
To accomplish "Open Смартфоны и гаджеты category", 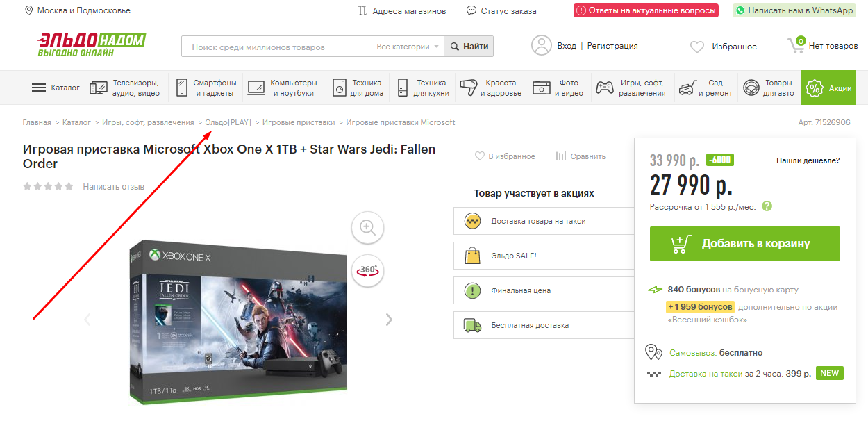I will [x=206, y=88].
